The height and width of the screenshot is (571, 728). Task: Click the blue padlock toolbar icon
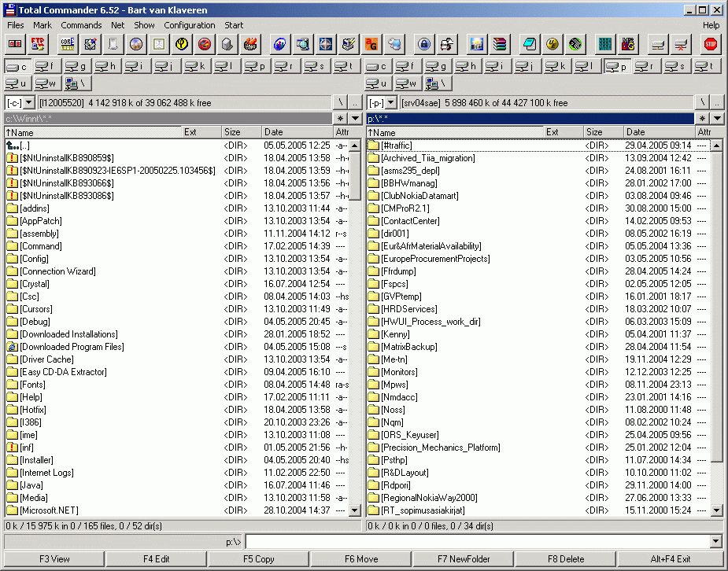(424, 44)
